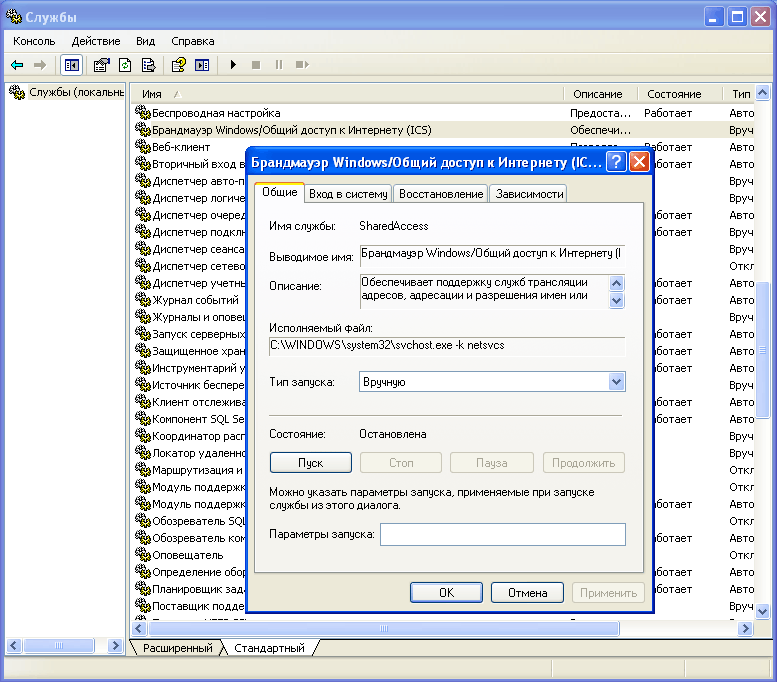Switch to the Вход в систему tab
This screenshot has width=777, height=682.
tap(348, 194)
